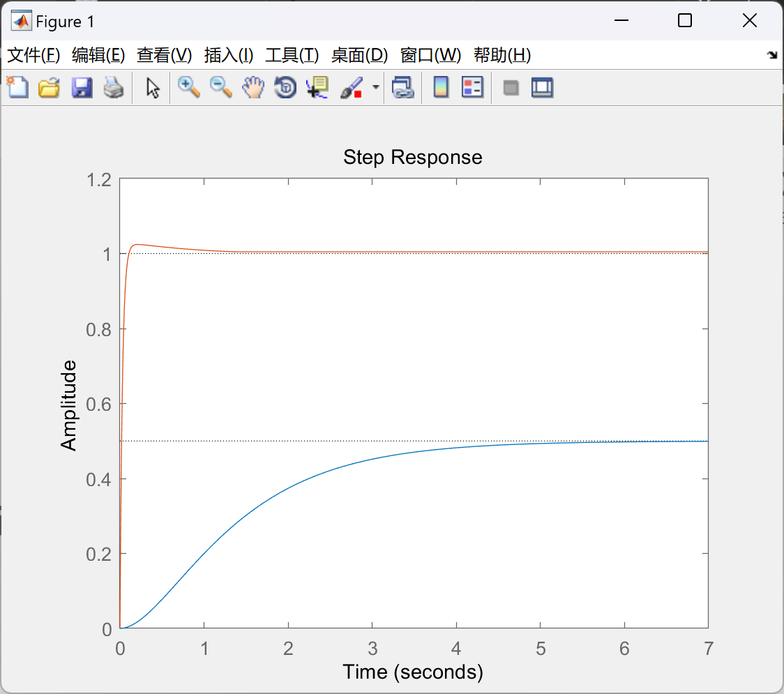This screenshot has height=694, width=784.
Task: Open the 插入(I) menu
Action: click(x=229, y=55)
